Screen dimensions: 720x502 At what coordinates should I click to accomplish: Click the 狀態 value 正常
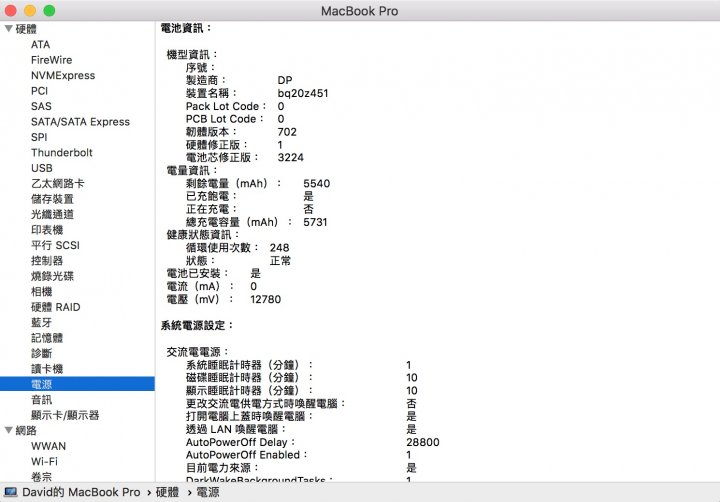(280, 261)
